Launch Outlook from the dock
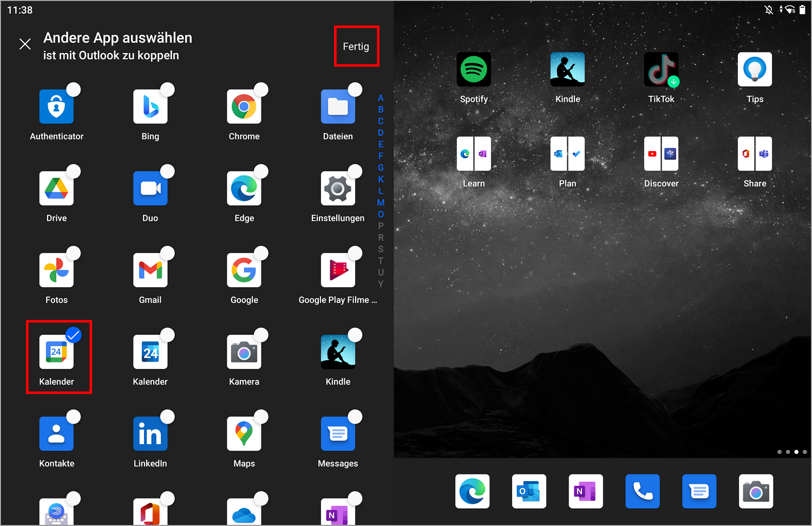Image resolution: width=812 pixels, height=526 pixels. [x=529, y=491]
